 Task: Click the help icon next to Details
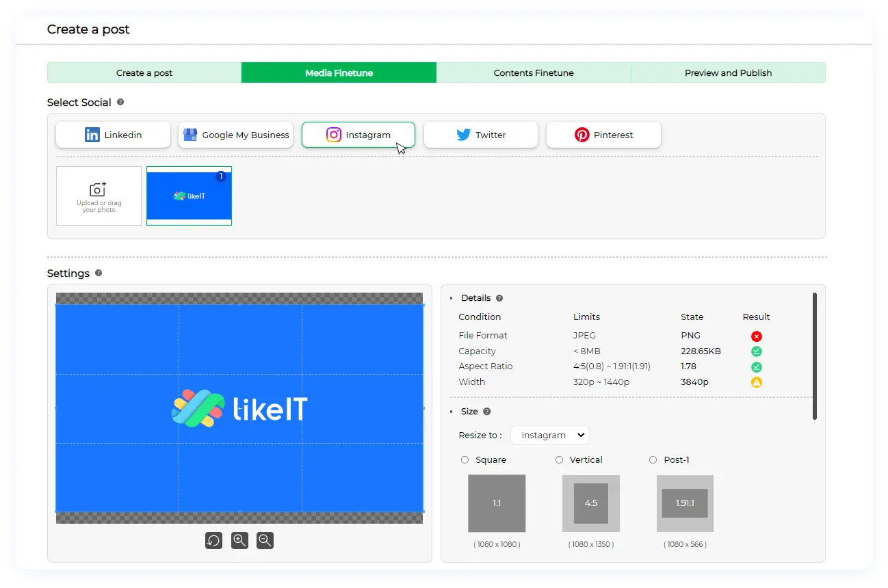[499, 298]
